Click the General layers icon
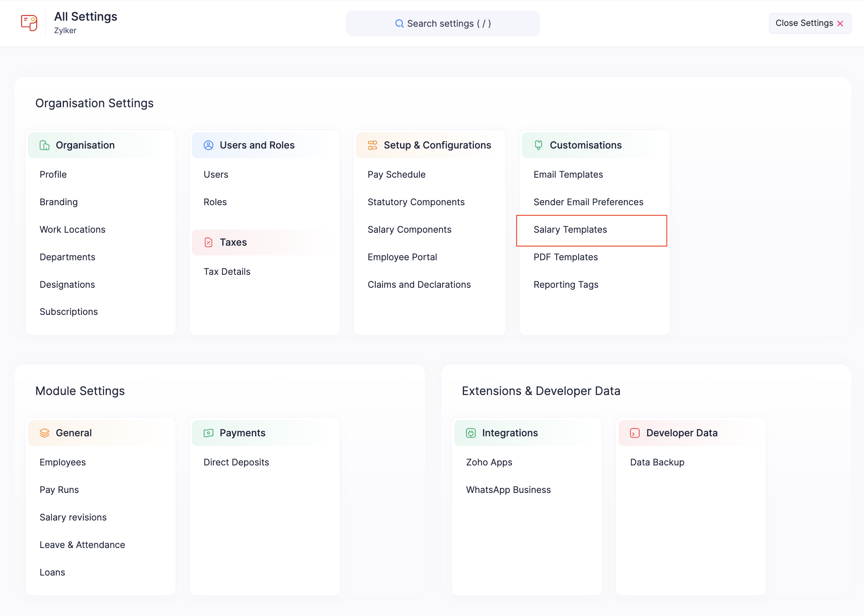 coord(45,433)
